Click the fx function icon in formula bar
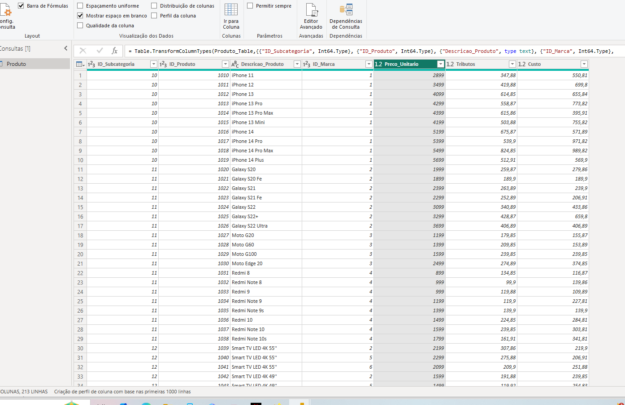 tap(114, 50)
